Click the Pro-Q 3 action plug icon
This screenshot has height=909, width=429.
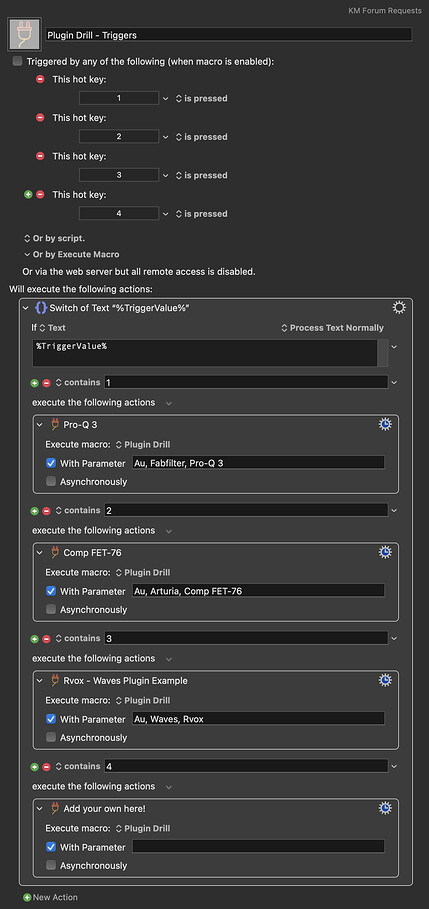click(55, 425)
